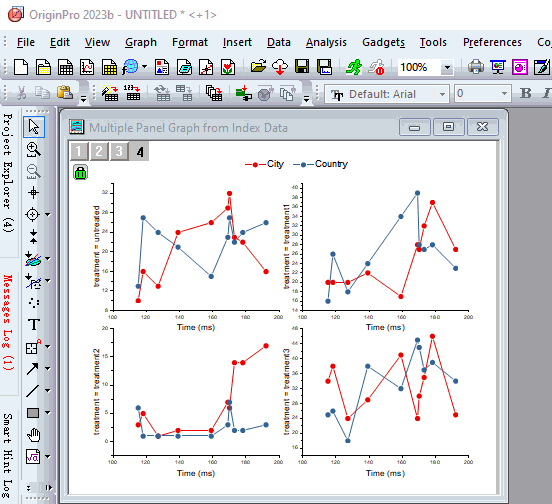The height and width of the screenshot is (504, 552).
Task: Expand the Insert Equation tool dropdown arrow
Action: tap(48, 457)
